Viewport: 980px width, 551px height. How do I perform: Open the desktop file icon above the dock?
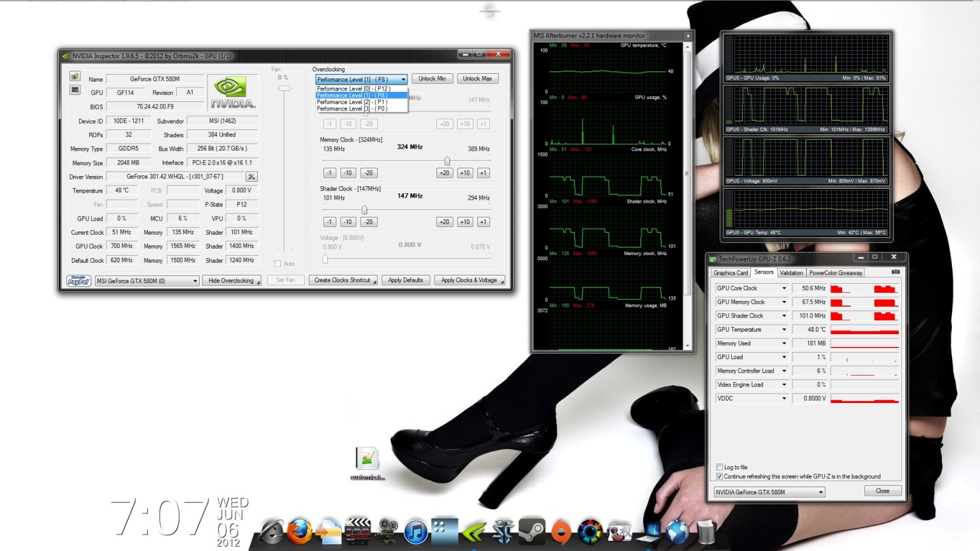(367, 459)
